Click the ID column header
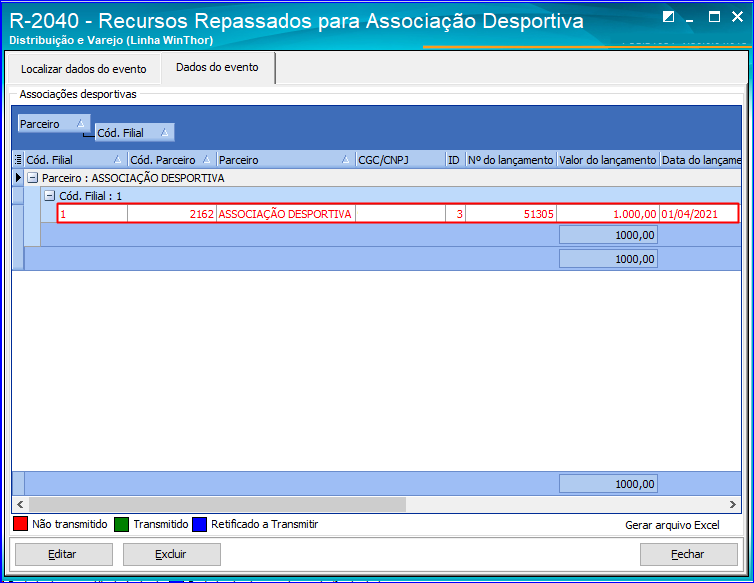 (455, 160)
